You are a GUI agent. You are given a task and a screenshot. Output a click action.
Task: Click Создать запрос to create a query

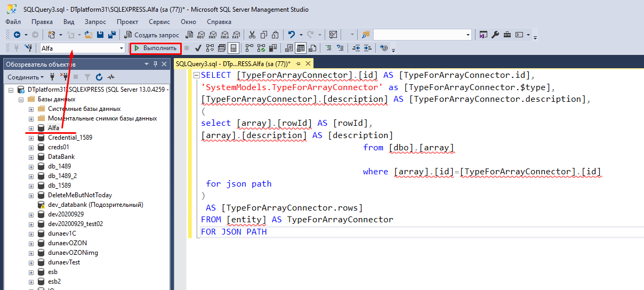click(152, 35)
